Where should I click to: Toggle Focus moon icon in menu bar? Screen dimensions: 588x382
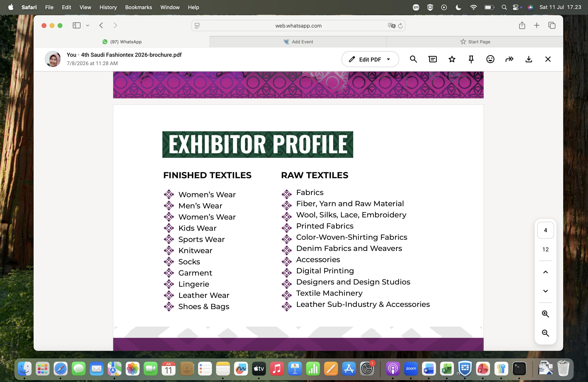tap(458, 7)
